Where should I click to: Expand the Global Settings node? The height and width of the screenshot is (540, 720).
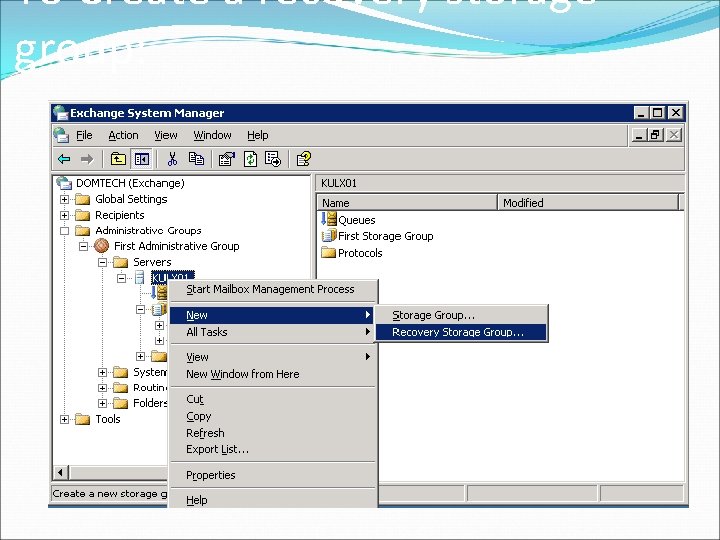pos(64,199)
